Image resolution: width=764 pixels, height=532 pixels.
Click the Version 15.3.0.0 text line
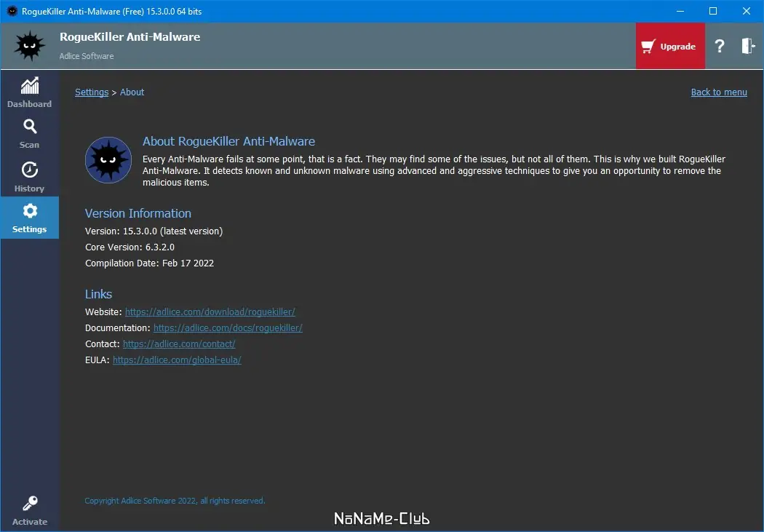[x=154, y=231]
